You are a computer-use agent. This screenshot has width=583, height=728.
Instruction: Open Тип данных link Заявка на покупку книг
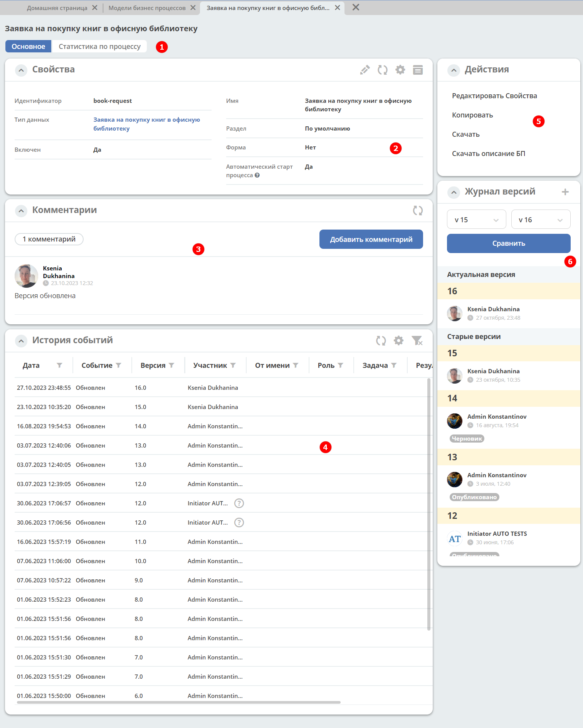[x=146, y=124]
